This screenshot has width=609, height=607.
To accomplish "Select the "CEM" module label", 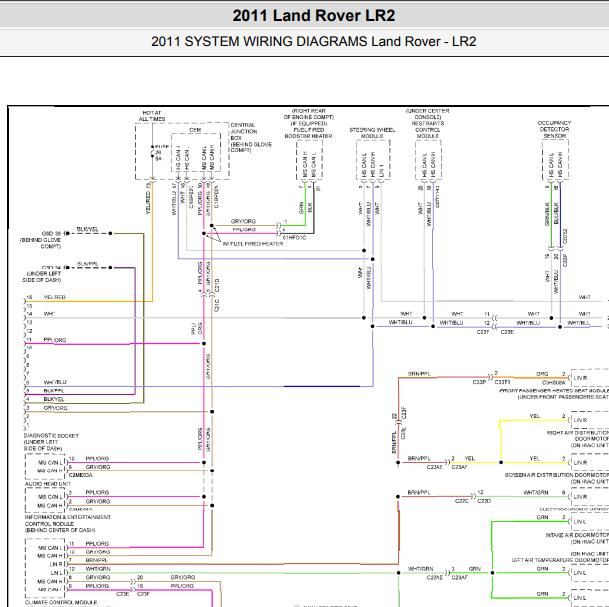I will [x=195, y=130].
